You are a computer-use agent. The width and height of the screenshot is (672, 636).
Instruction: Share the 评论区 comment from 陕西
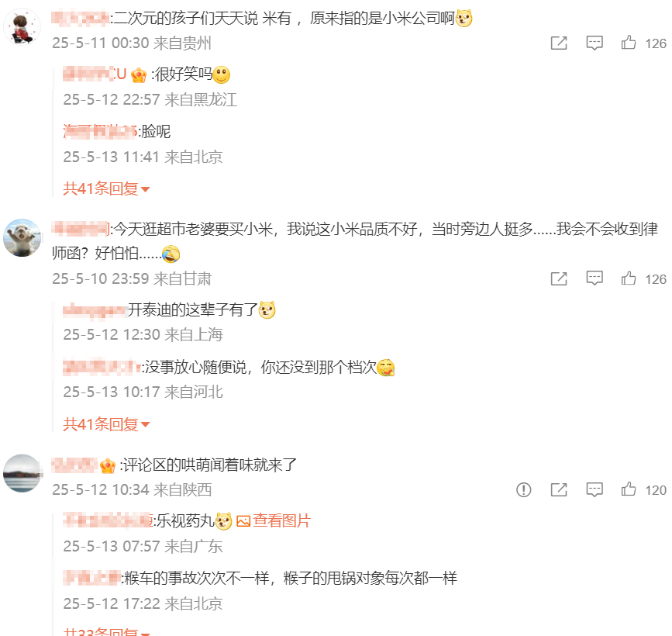coord(559,489)
